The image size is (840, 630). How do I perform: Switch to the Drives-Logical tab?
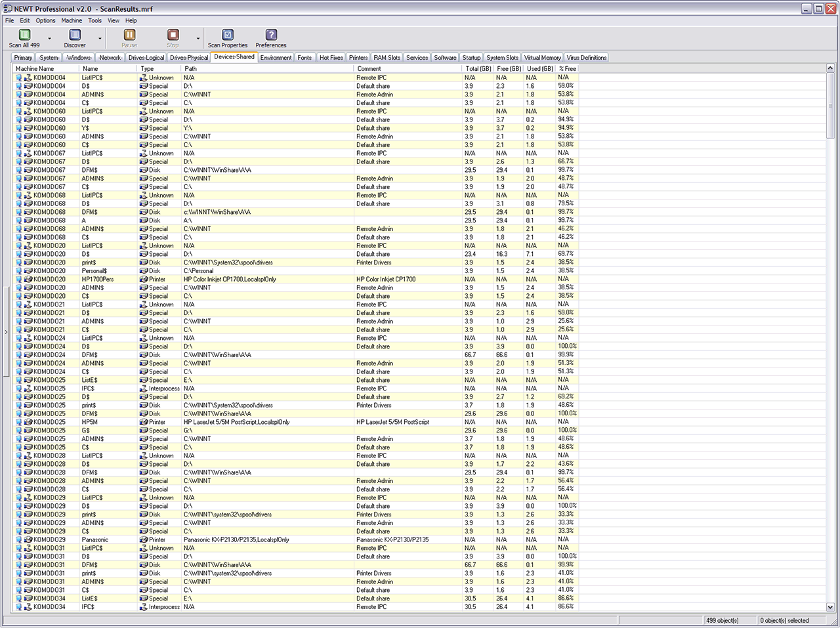pyautogui.click(x=146, y=58)
